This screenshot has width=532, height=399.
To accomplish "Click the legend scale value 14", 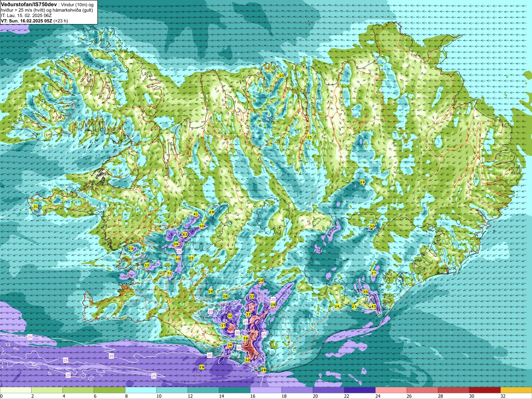I will 222,397.
